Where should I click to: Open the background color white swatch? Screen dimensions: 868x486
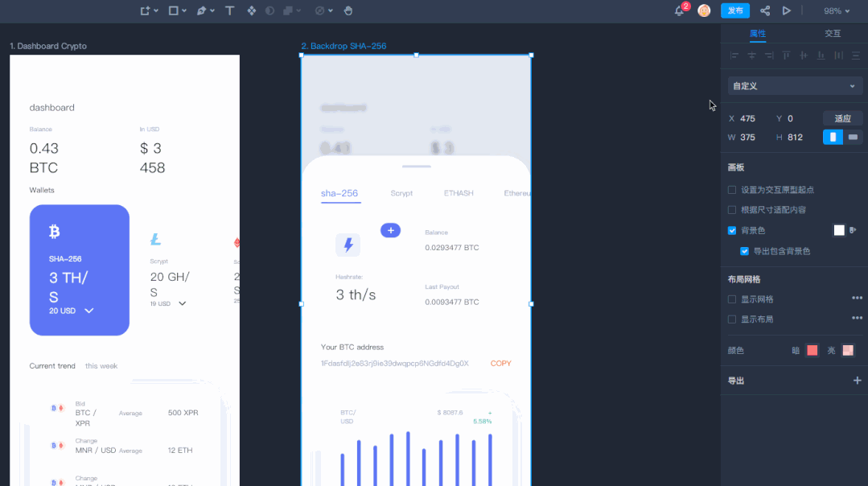point(839,230)
